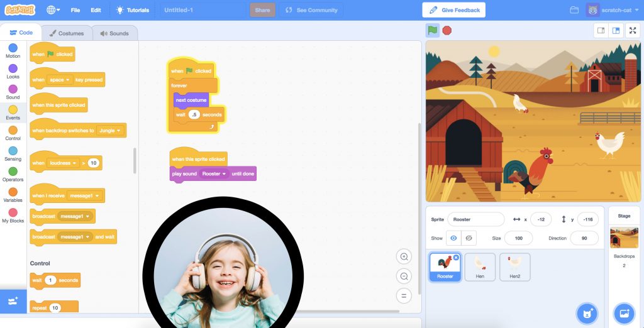Zoom out on the code workspace
This screenshot has height=328, width=644.
pos(404,276)
